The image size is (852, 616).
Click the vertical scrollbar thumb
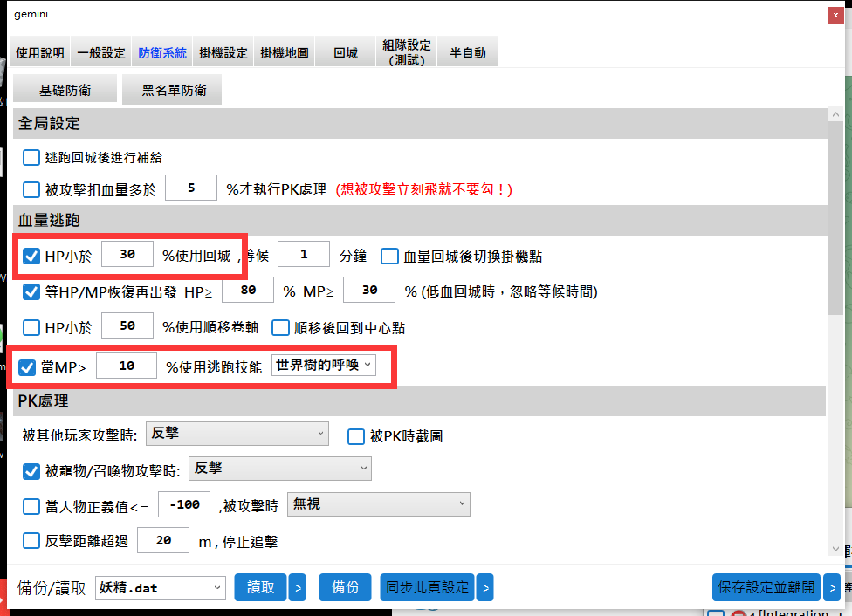pos(835,217)
